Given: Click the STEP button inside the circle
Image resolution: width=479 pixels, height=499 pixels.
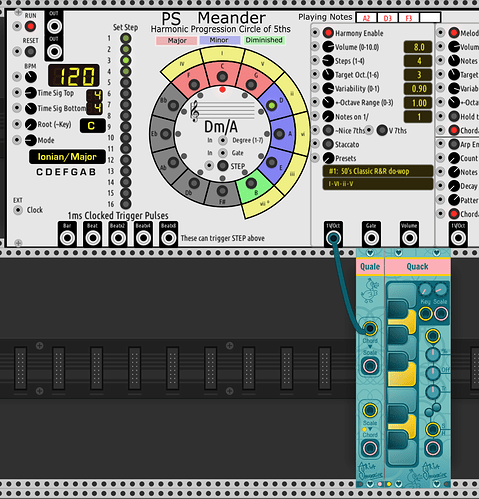Looking at the screenshot, I should (x=223, y=166).
